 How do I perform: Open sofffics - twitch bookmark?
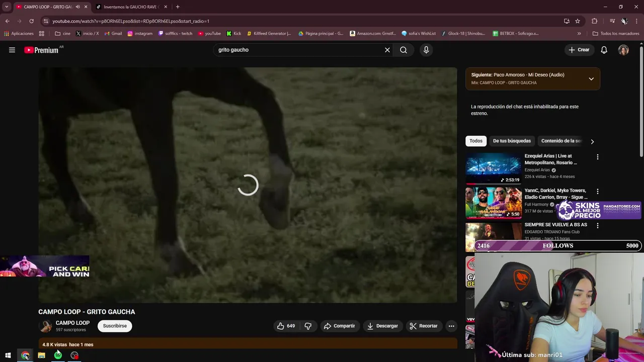[x=175, y=34]
